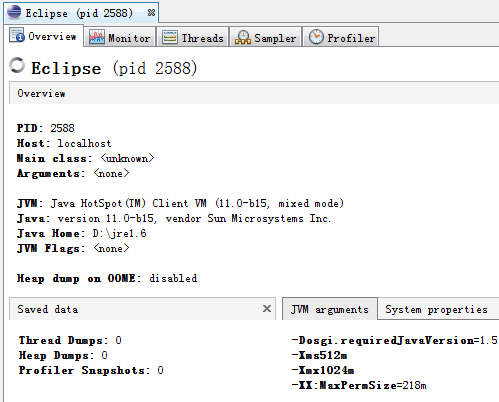Viewport: 499px width, 402px height.
Task: Switch to the Monitor tab
Action: tap(120, 37)
